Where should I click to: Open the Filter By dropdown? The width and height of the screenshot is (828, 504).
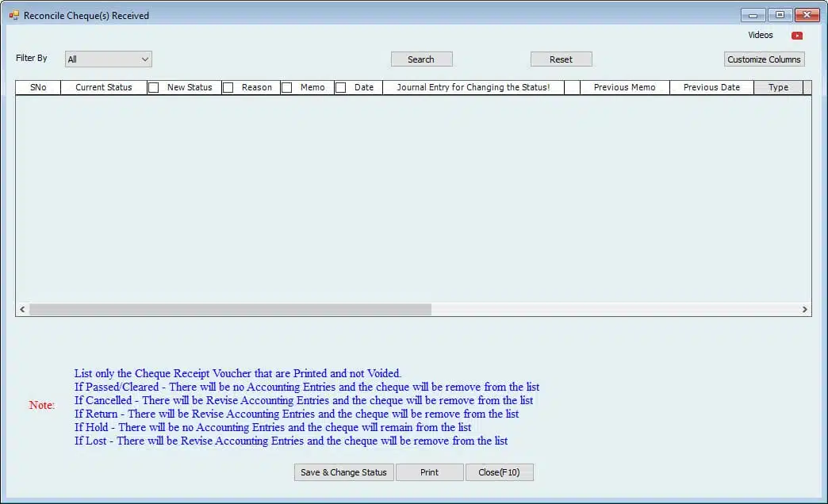point(108,59)
